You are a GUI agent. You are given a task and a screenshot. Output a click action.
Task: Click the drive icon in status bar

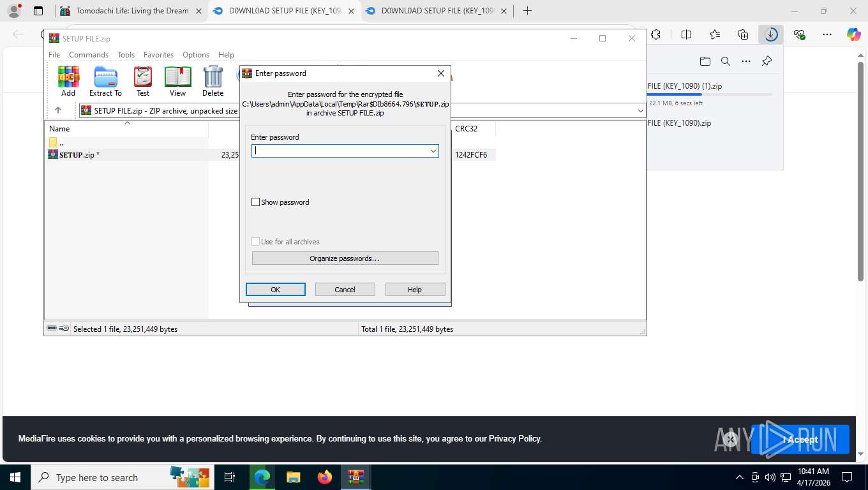tap(52, 329)
